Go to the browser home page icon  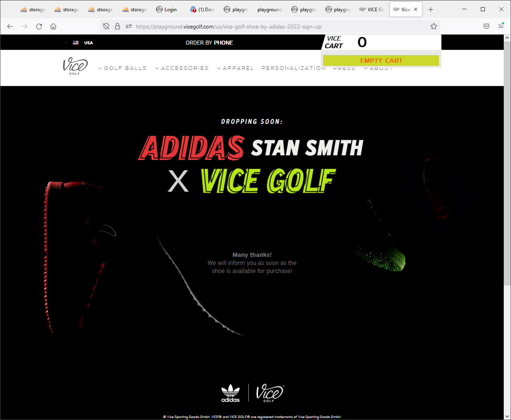53,27
